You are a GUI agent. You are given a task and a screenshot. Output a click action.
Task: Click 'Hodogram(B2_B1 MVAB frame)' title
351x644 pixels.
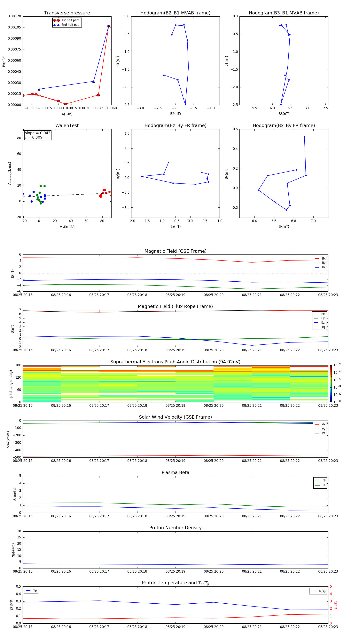pos(175,13)
